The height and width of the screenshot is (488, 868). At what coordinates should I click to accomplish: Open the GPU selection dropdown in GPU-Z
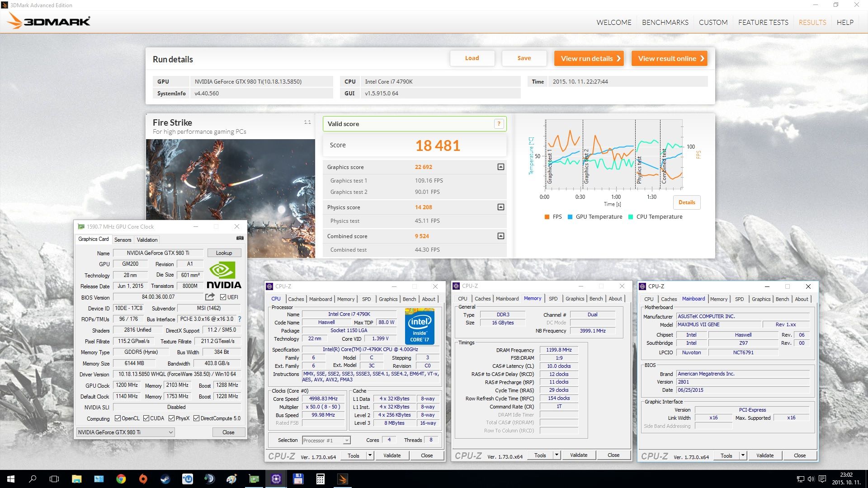(125, 432)
